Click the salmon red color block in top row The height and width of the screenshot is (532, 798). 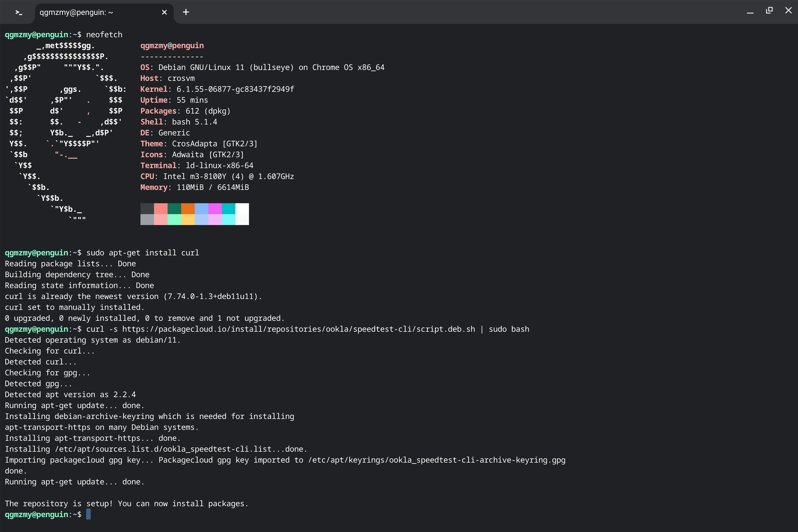(161, 209)
